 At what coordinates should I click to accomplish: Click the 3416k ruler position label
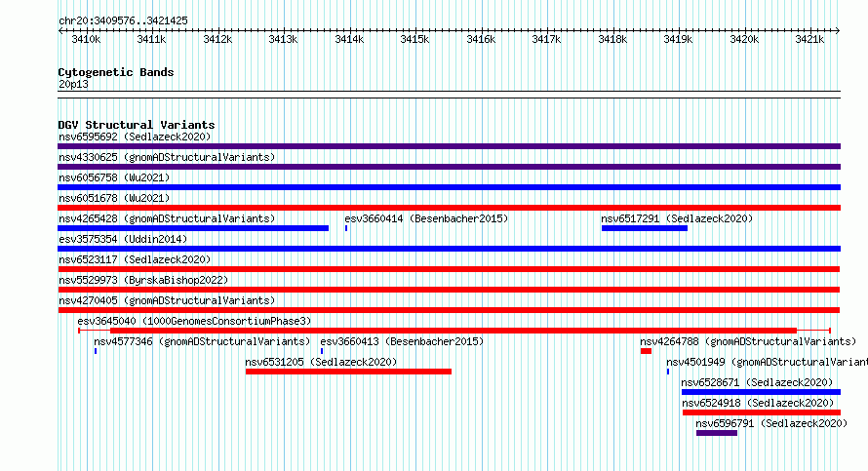click(x=481, y=39)
